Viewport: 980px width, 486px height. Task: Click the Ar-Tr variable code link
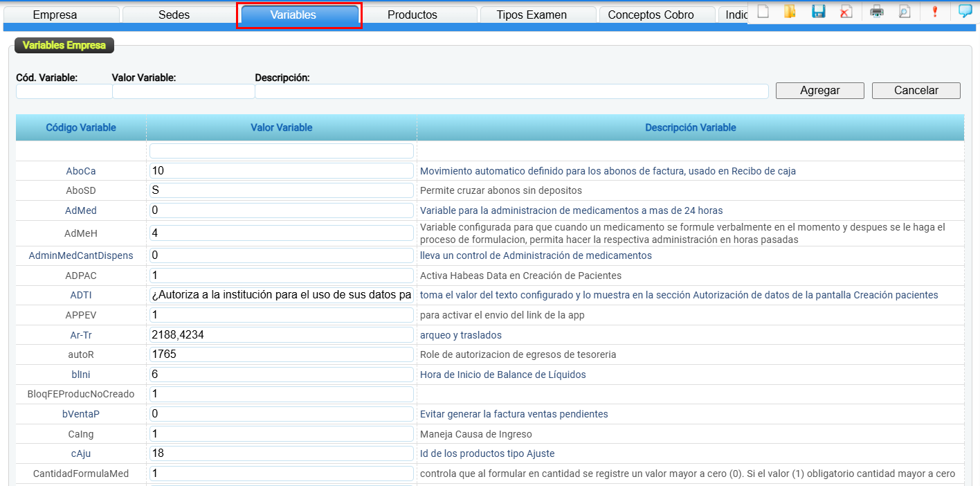coord(81,335)
